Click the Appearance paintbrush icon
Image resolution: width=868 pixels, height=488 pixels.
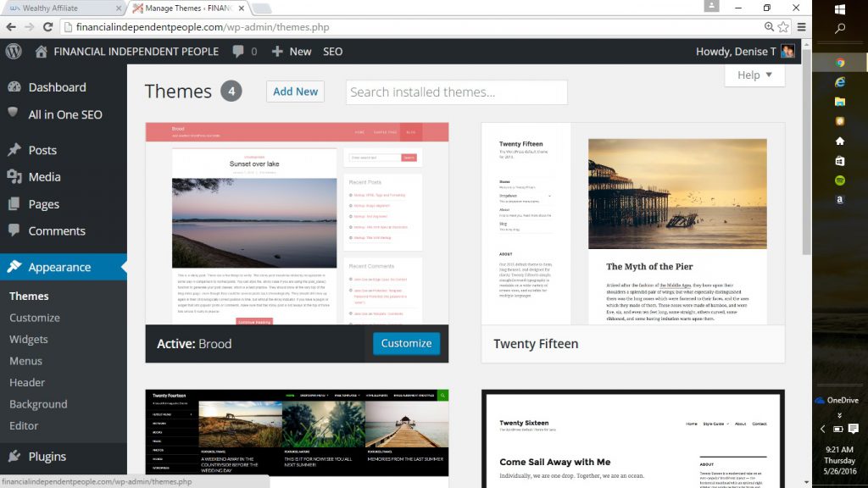click(14, 267)
